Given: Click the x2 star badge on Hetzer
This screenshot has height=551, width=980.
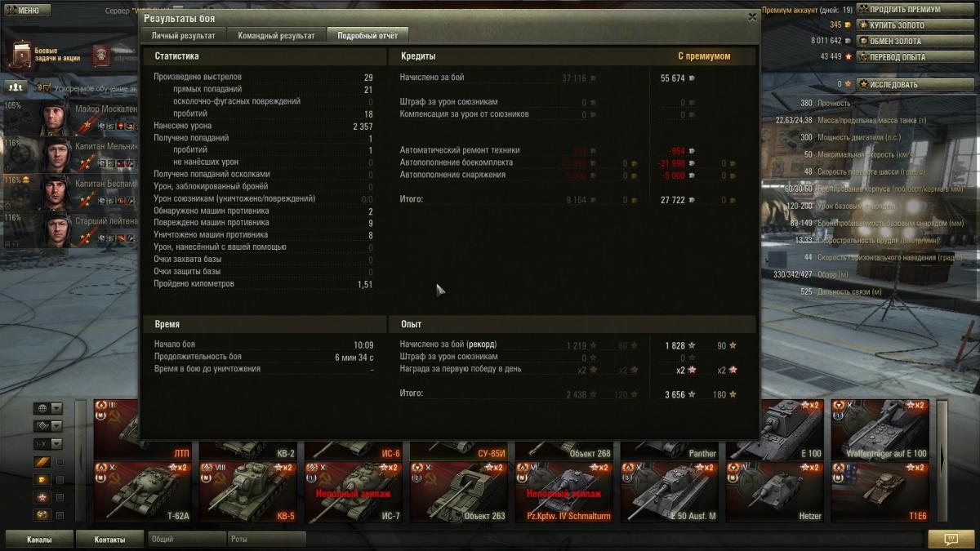Looking at the screenshot, I should point(811,468).
